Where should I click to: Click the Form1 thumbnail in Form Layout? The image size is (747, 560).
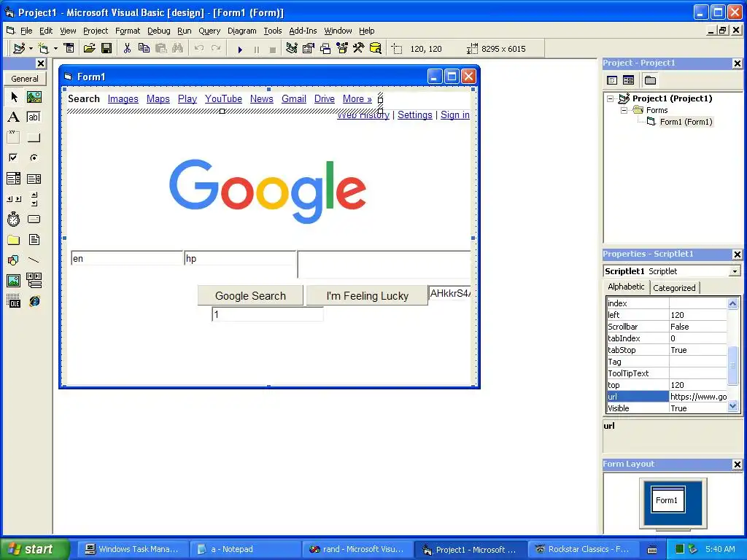pyautogui.click(x=668, y=499)
